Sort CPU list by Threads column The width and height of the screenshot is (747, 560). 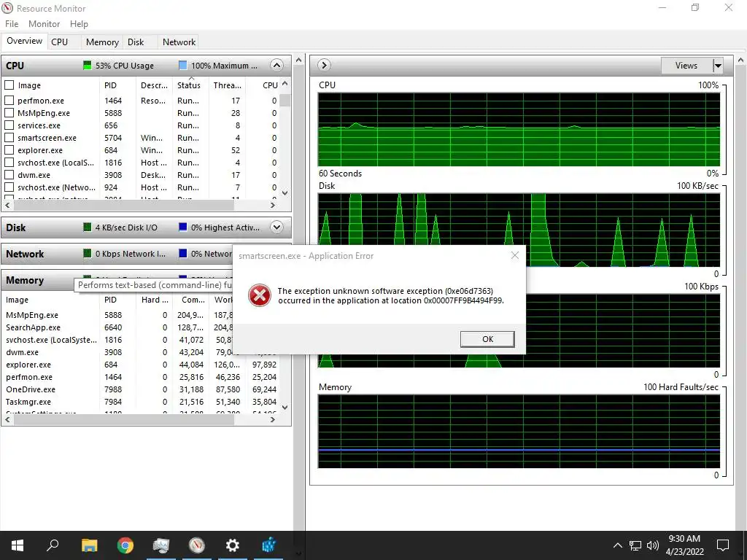(227, 85)
